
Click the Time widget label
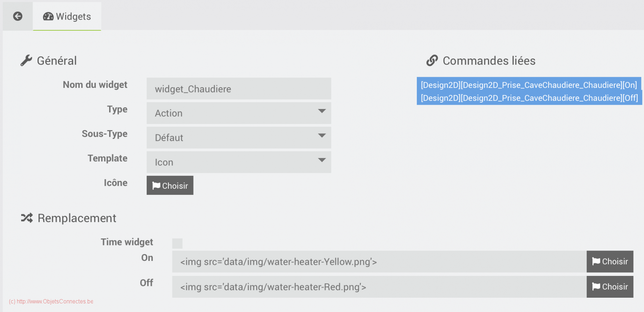click(x=127, y=242)
